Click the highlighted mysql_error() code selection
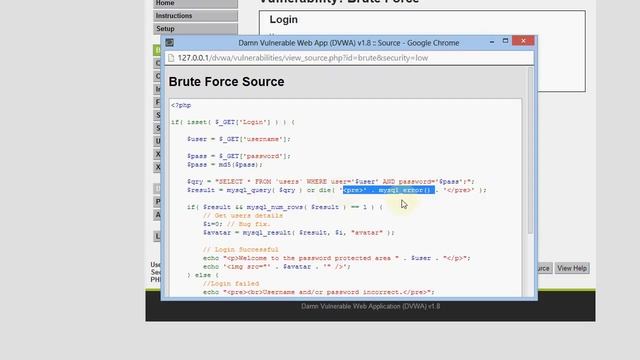640x360 pixels. [389, 190]
